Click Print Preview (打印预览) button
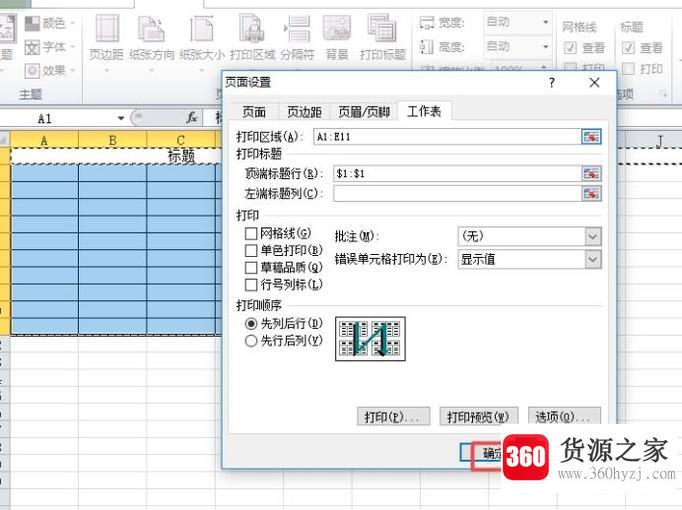Viewport: 682px width, 510px height. tap(478, 417)
